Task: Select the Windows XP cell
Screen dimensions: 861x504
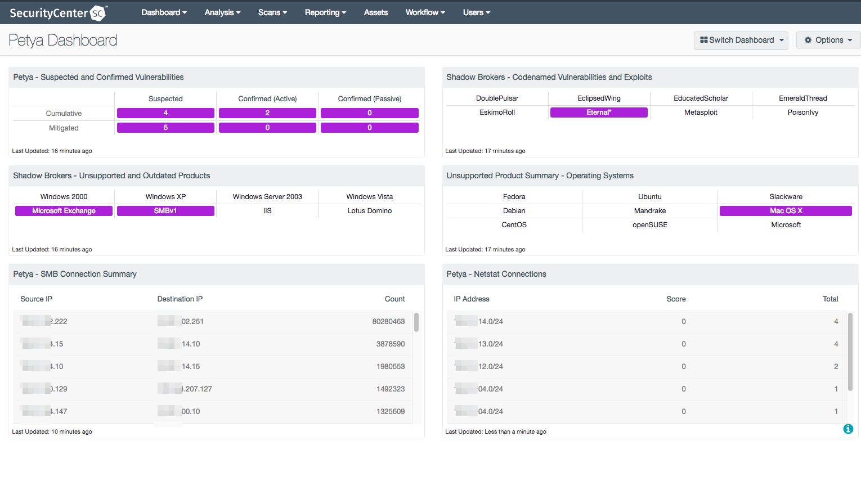Action: point(165,197)
